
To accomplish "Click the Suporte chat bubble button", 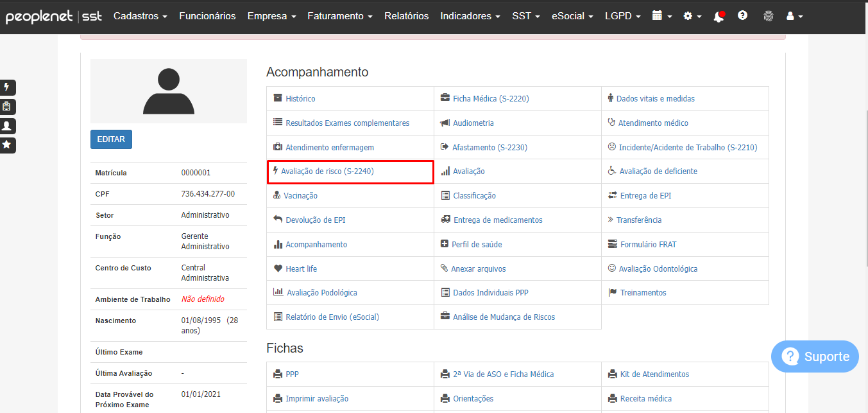I will [814, 356].
